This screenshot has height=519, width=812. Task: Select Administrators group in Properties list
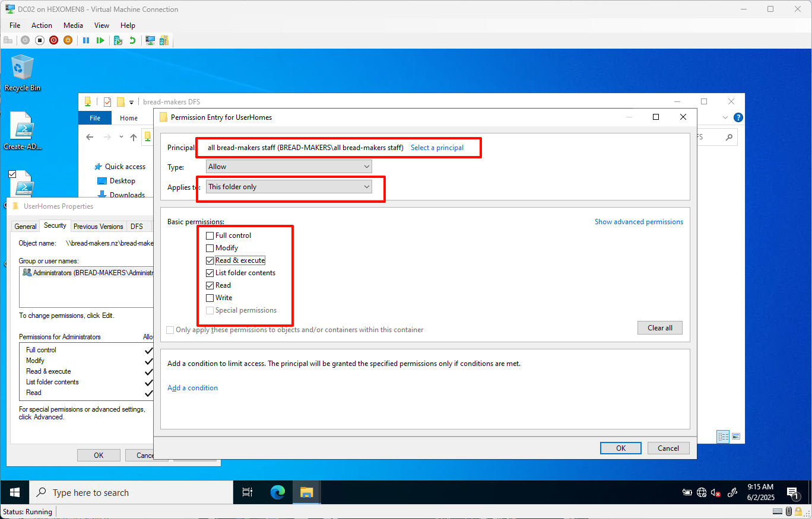pos(88,273)
